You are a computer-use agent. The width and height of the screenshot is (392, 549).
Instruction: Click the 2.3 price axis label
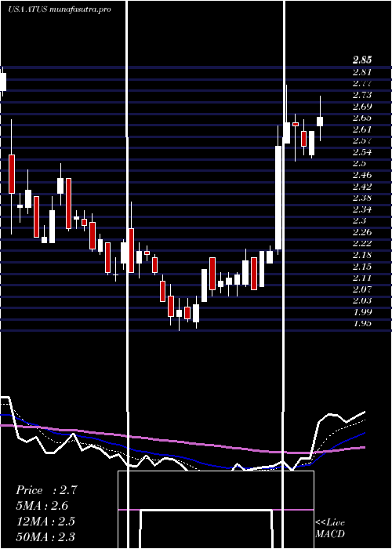[x=359, y=220]
